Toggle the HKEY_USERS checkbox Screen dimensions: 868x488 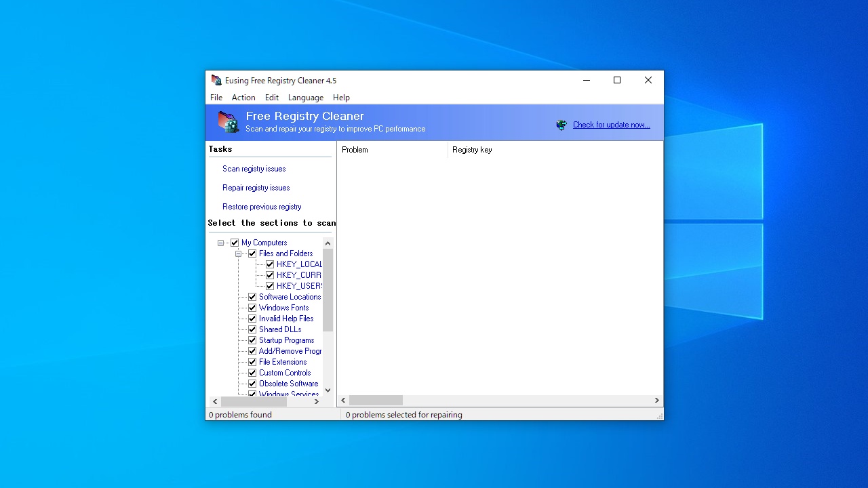click(x=270, y=286)
